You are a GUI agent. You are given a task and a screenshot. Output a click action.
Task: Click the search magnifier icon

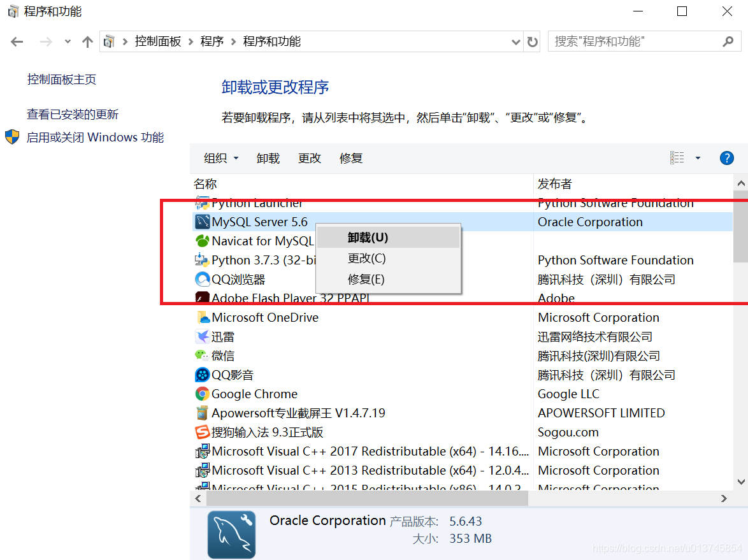pyautogui.click(x=728, y=41)
